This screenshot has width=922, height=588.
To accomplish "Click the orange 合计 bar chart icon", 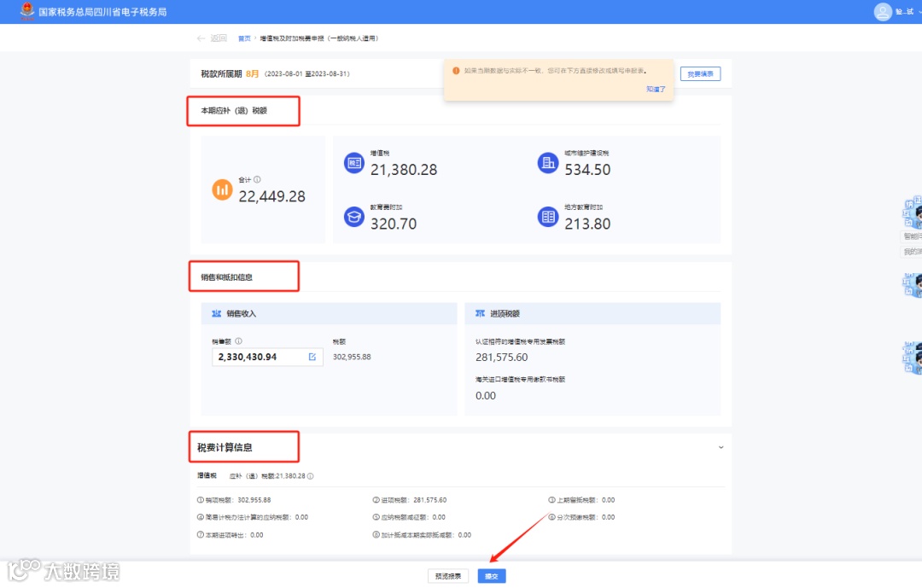I will tap(222, 190).
